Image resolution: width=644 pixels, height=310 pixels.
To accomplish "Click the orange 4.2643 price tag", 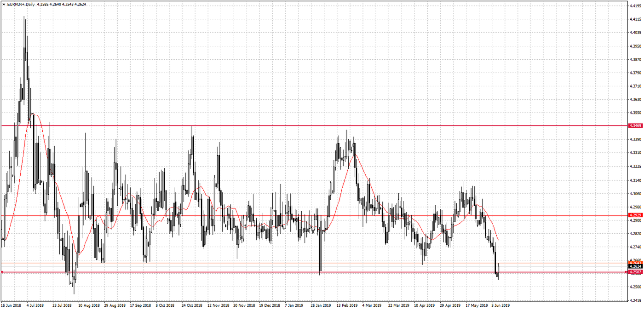I will pyautogui.click(x=635, y=262).
